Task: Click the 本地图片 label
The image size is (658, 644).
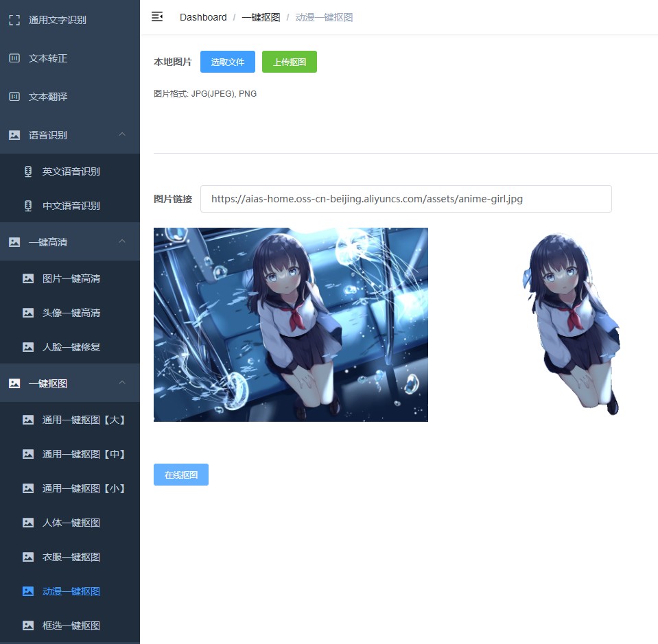Action: coord(172,62)
